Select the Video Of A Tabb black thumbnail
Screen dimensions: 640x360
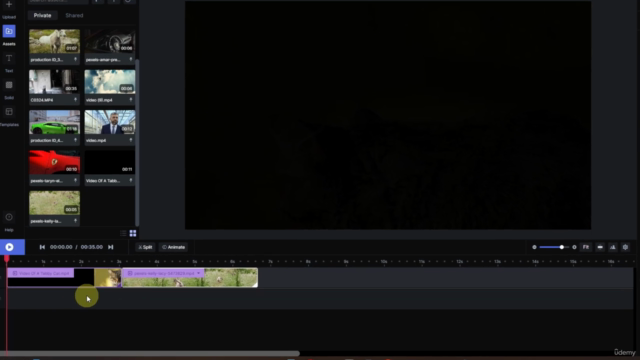tap(110, 162)
